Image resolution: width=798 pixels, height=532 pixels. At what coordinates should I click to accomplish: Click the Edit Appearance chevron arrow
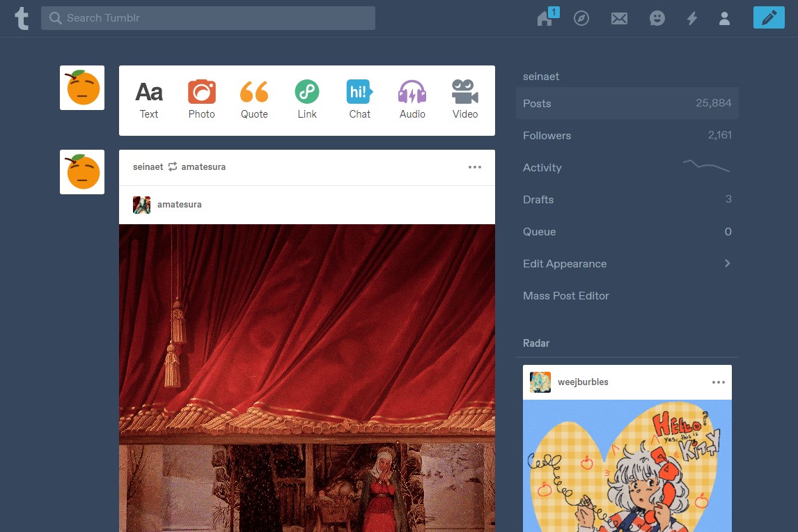coord(727,263)
